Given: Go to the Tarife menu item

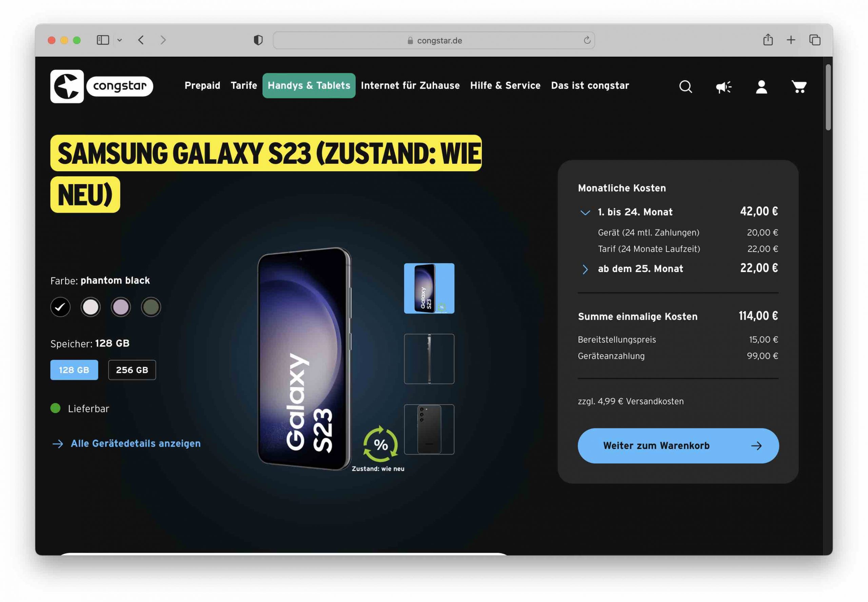Looking at the screenshot, I should pos(243,85).
